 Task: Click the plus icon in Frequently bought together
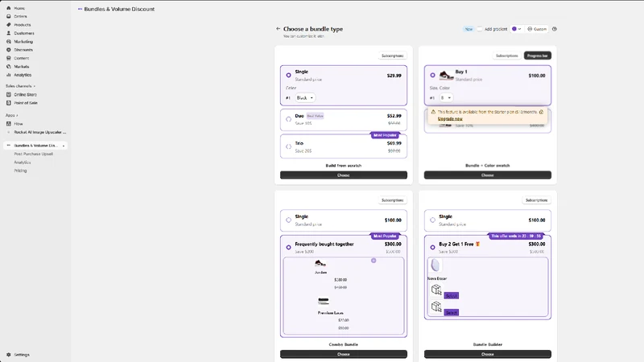coord(374,261)
